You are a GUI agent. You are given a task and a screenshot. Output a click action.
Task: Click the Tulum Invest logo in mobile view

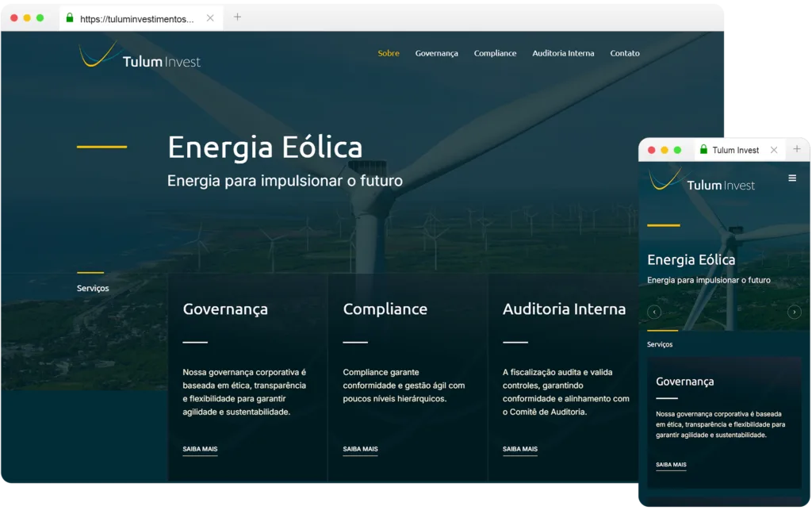(702, 180)
